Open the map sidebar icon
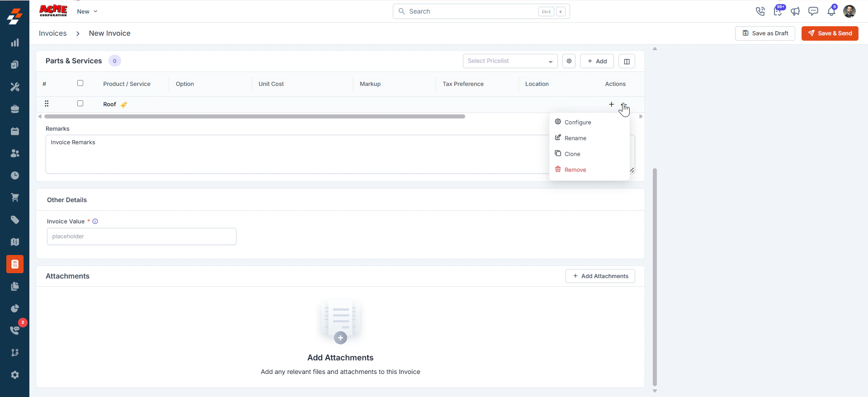Screen dimensions: 868x397 tap(15, 242)
